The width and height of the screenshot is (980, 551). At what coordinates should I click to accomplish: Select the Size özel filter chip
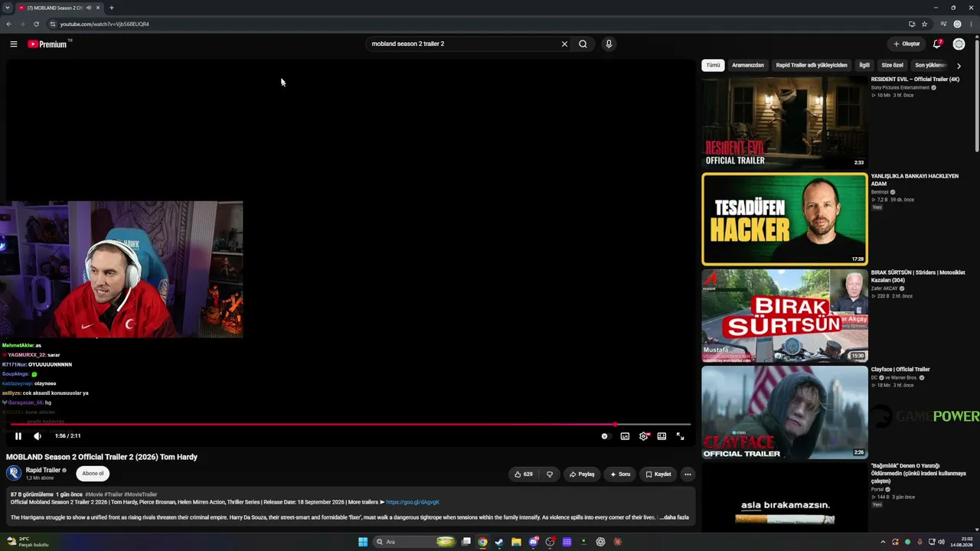[x=893, y=65]
